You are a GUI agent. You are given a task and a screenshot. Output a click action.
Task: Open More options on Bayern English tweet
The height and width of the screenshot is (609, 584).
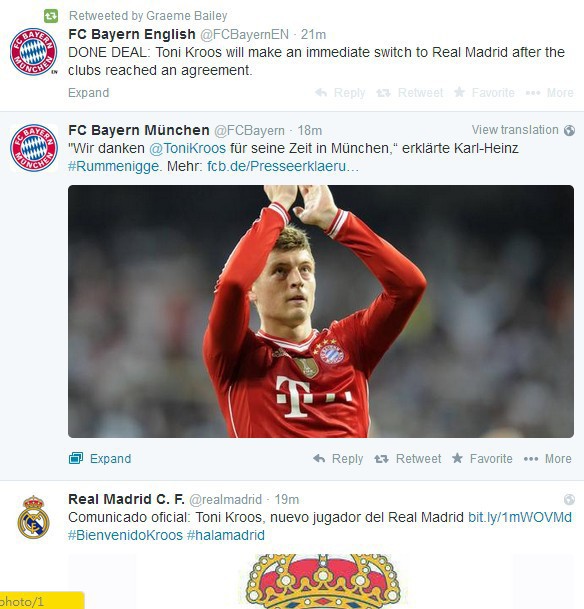pos(549,92)
